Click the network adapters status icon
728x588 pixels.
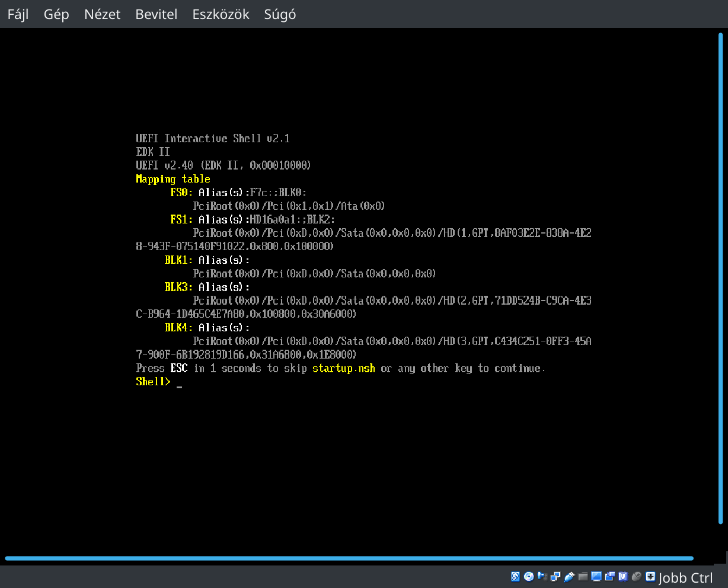click(555, 576)
